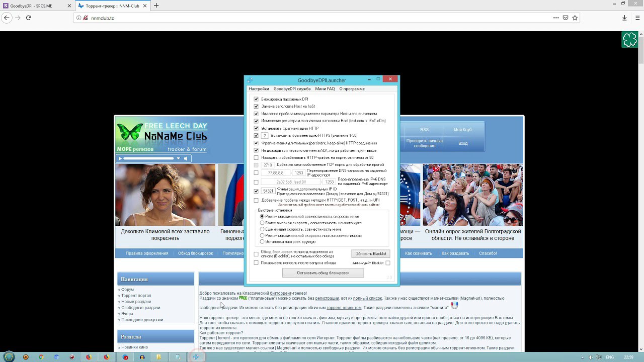
Task: Open browser downloads arrow
Action: [624, 18]
